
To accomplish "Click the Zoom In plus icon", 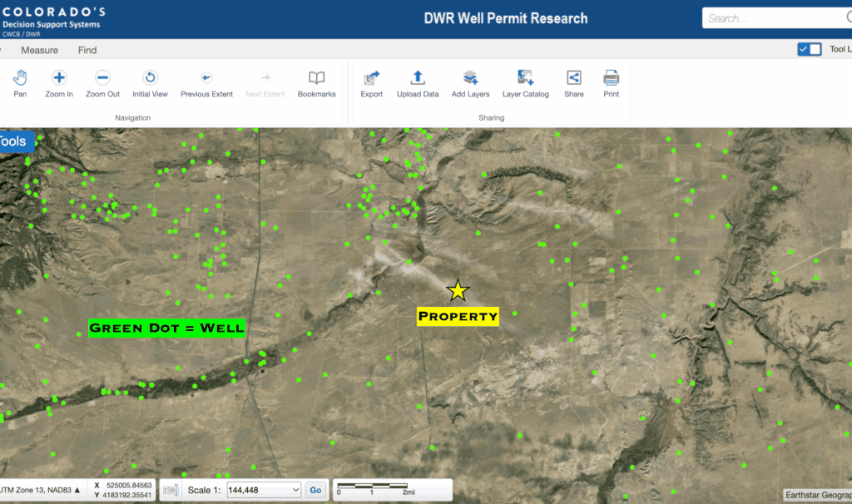I will click(59, 78).
